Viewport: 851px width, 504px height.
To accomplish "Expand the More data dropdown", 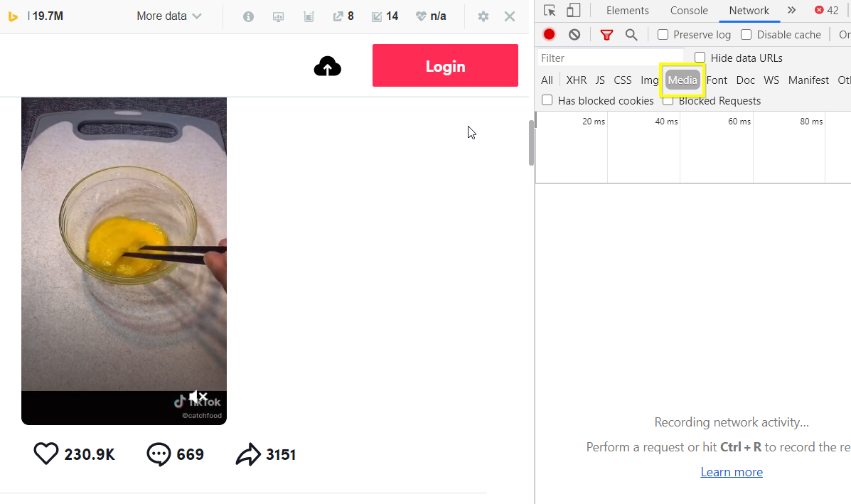I will pos(168,16).
